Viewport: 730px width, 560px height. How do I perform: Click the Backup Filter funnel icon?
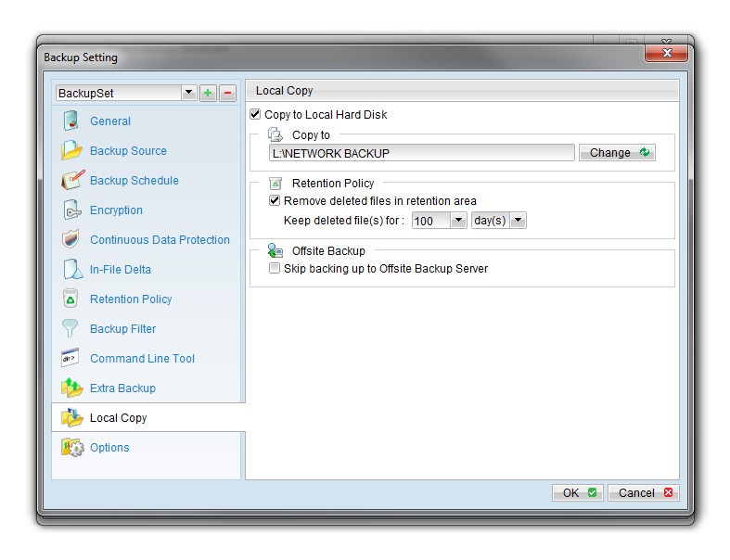coord(70,328)
